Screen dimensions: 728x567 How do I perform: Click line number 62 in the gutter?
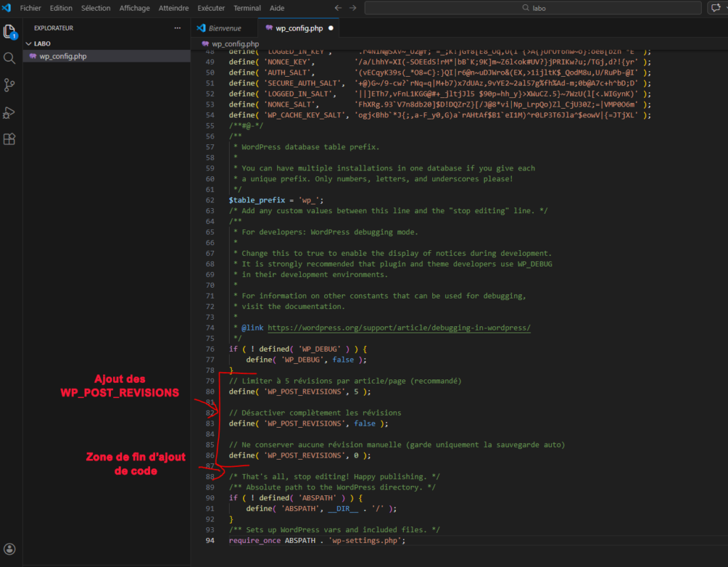210,200
